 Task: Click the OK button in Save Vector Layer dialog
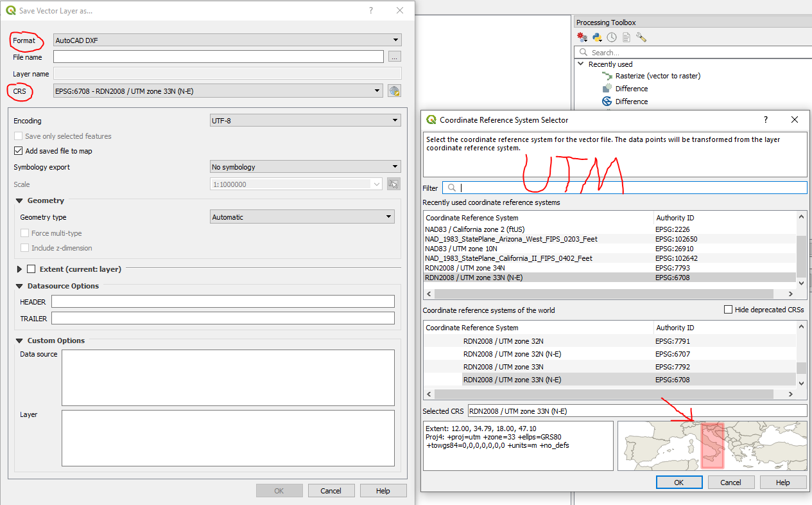279,491
